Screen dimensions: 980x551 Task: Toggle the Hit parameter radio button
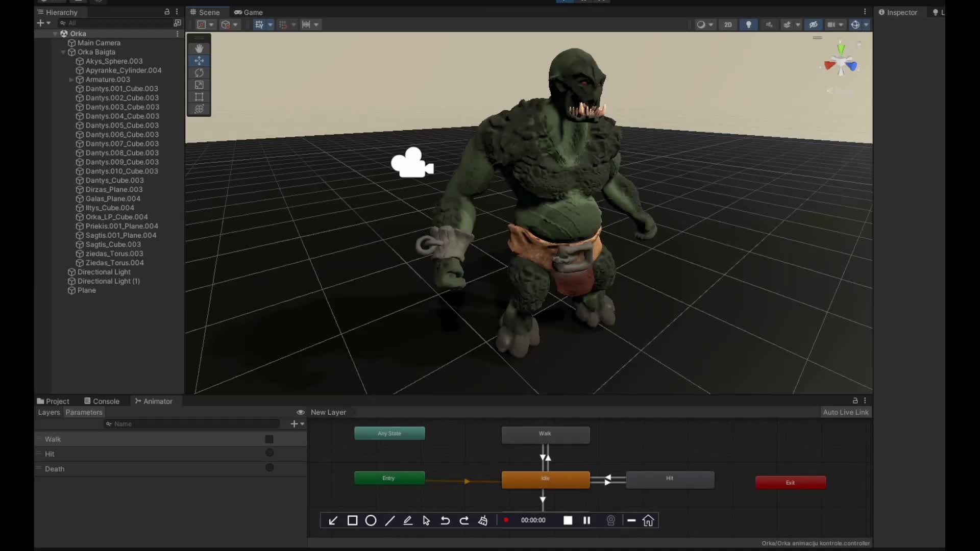269,453
